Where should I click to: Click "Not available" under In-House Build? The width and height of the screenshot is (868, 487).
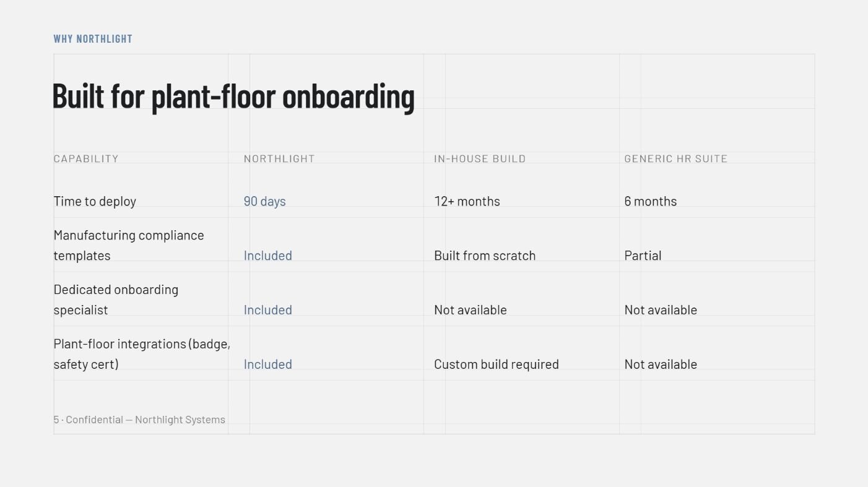[471, 310]
